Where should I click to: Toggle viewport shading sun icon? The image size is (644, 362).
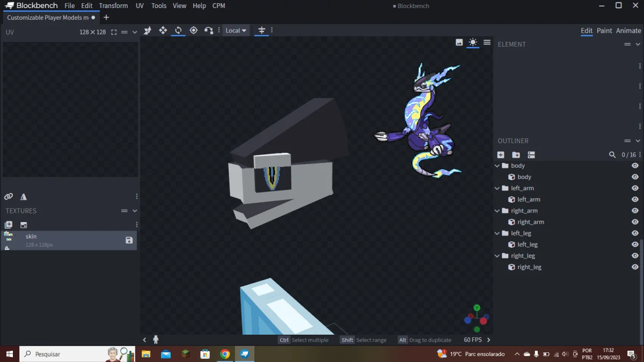[x=473, y=42]
